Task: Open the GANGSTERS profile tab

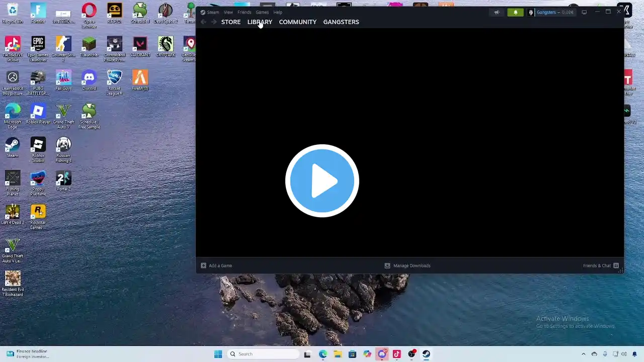Action: 341,22
